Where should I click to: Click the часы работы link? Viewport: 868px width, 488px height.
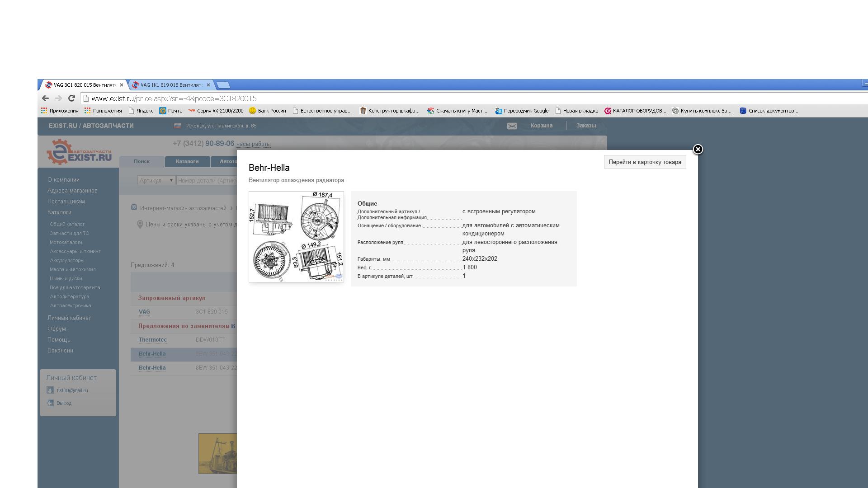coord(253,144)
